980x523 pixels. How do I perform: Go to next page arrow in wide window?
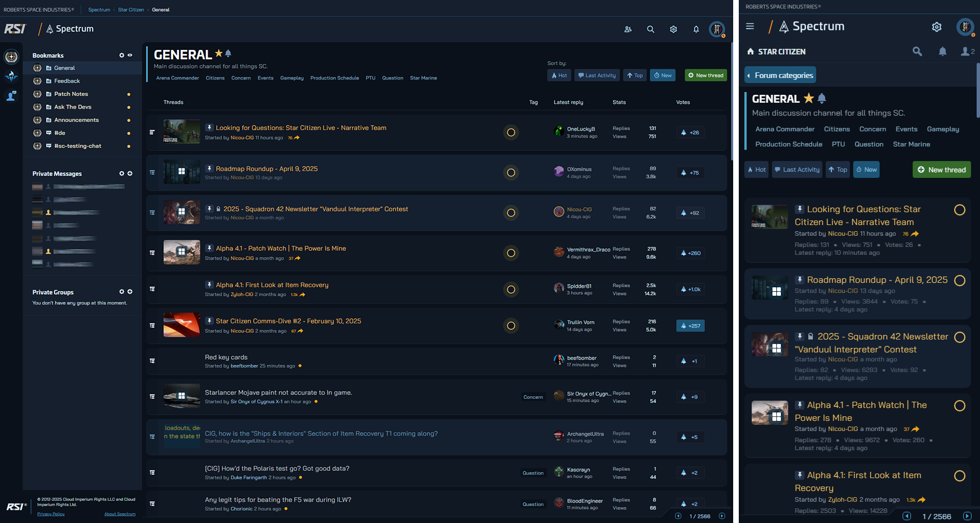tap(722, 516)
